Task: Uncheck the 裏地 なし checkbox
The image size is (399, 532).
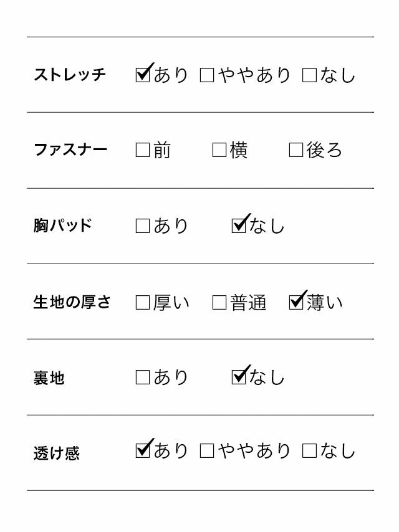Action: pos(239,377)
